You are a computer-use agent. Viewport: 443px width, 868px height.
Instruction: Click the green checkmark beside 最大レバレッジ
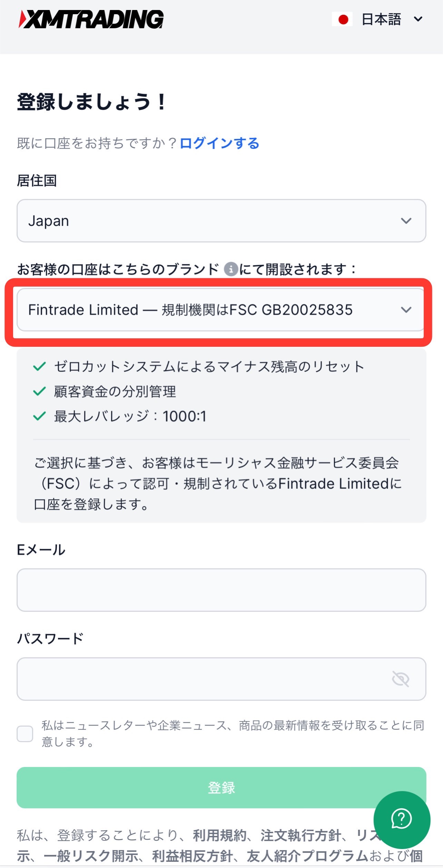(39, 416)
